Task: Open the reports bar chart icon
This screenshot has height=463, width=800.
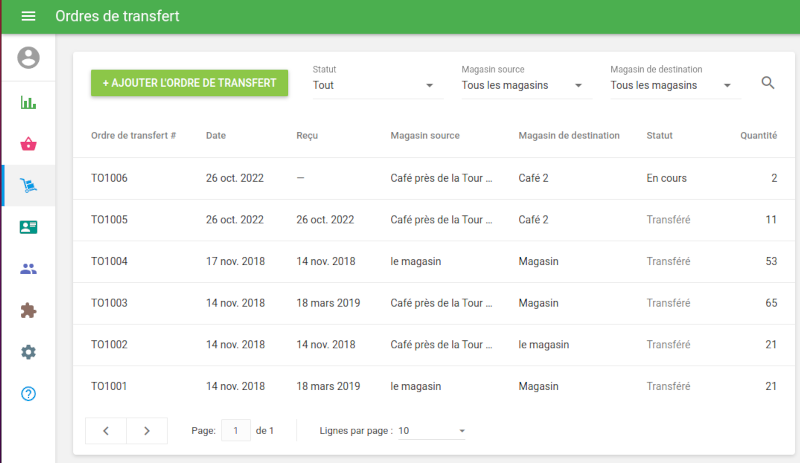Action: click(x=28, y=102)
